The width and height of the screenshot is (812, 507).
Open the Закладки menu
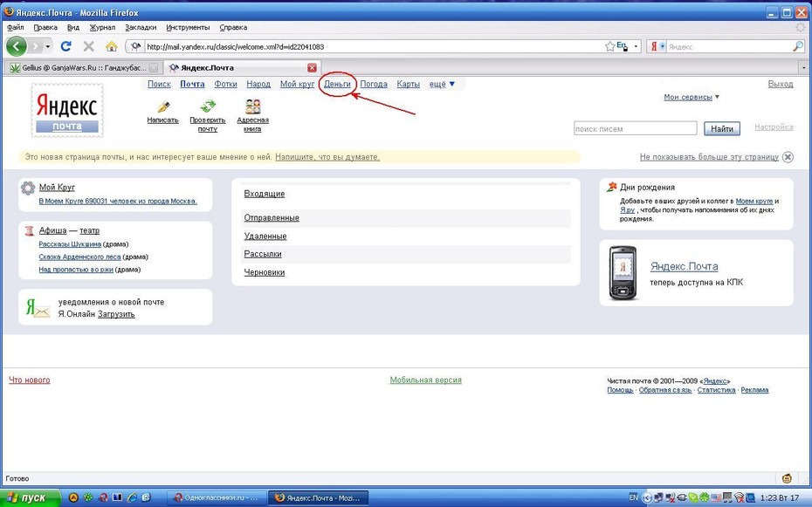coord(141,27)
